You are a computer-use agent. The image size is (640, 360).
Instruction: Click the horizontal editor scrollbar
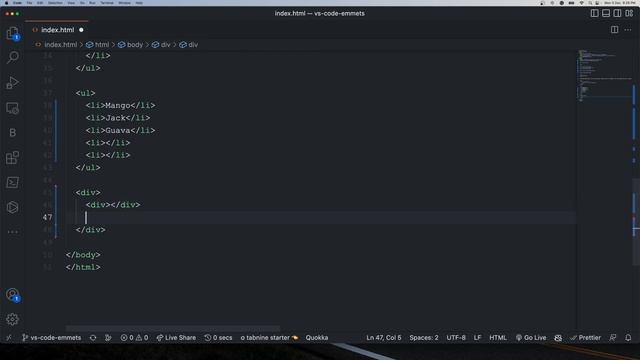click(x=173, y=328)
